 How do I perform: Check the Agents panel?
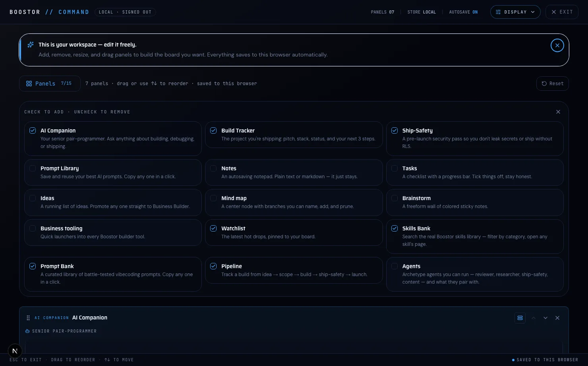tap(395, 266)
